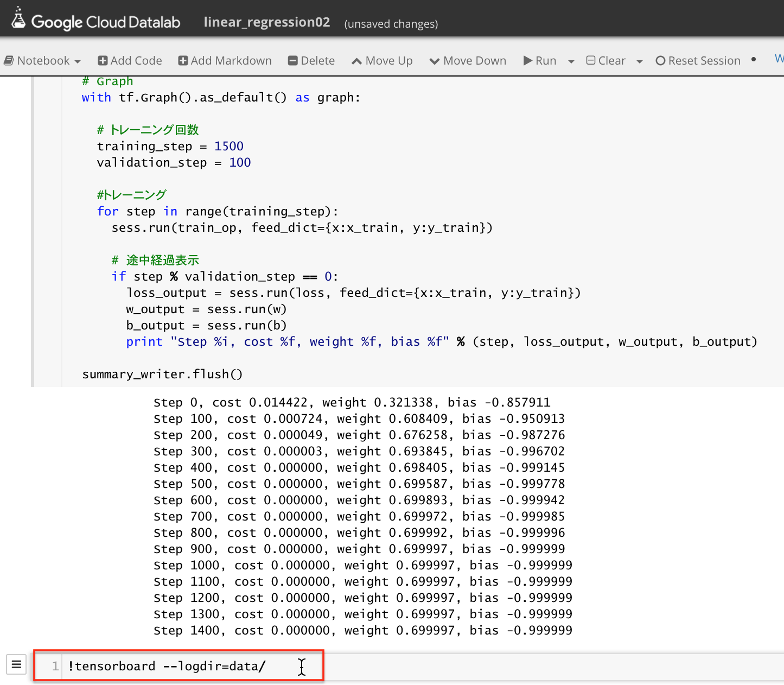Viewport: 784px width, 685px height.
Task: Click the Add Code button
Action: tap(130, 61)
